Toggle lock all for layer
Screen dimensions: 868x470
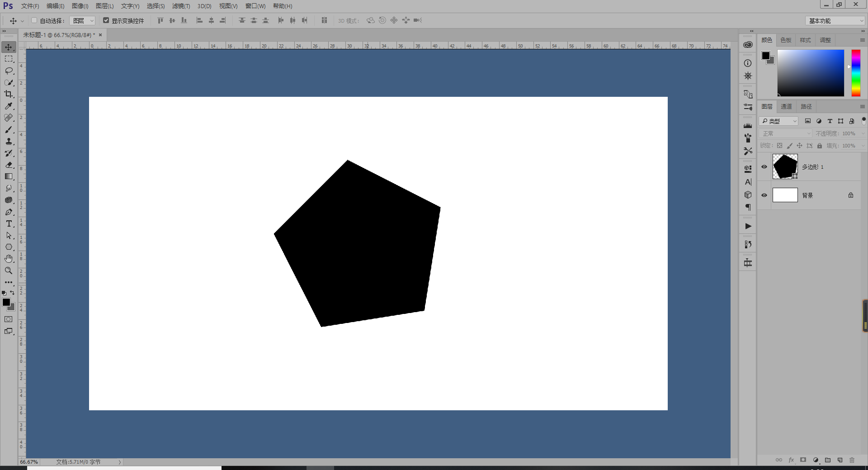pyautogui.click(x=819, y=146)
